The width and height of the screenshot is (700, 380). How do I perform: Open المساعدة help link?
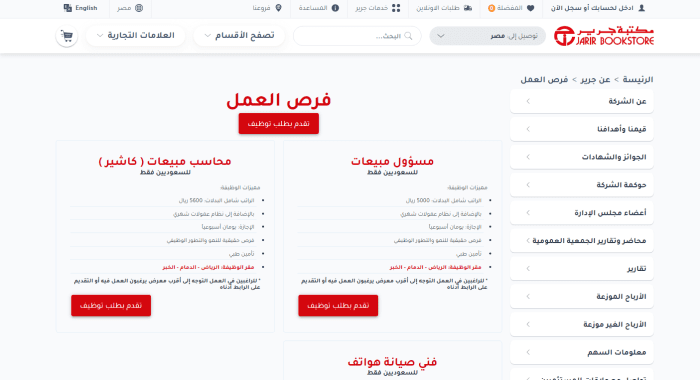[319, 8]
